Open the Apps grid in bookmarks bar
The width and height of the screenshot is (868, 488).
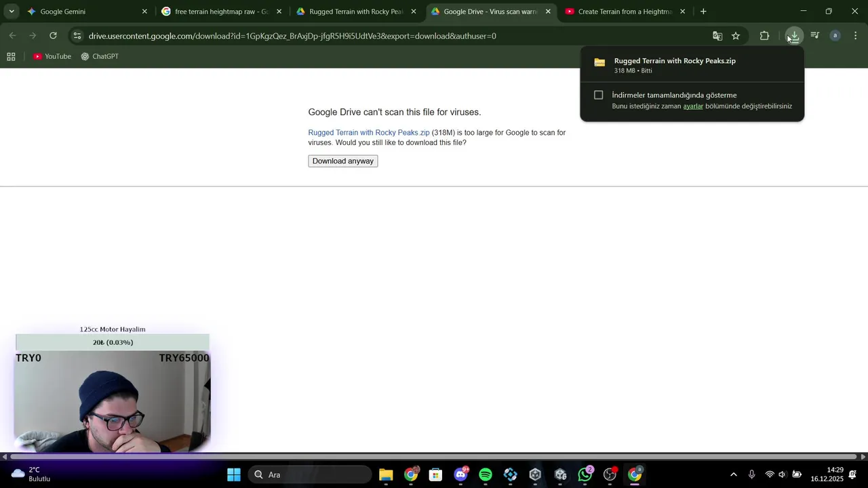coord(11,56)
